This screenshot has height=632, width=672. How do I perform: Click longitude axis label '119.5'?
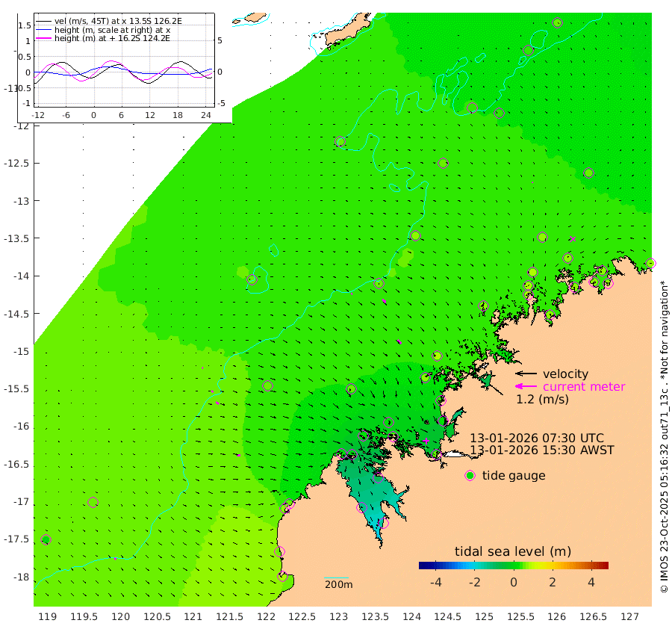[84, 617]
